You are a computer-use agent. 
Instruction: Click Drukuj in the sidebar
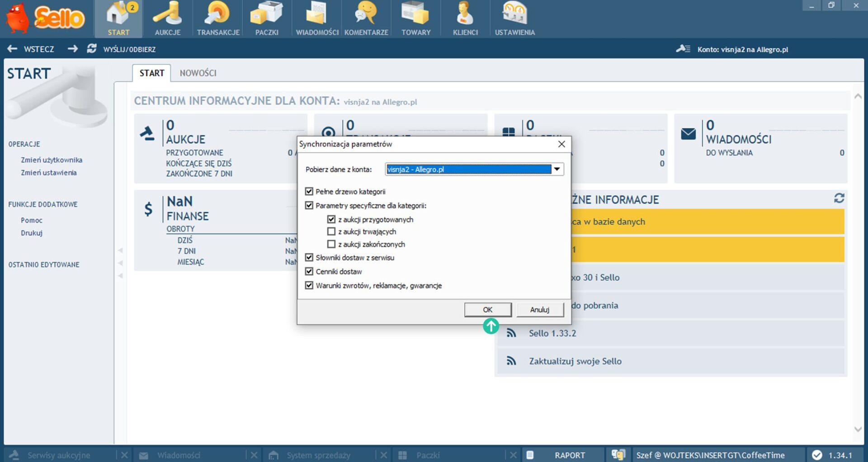click(x=32, y=233)
